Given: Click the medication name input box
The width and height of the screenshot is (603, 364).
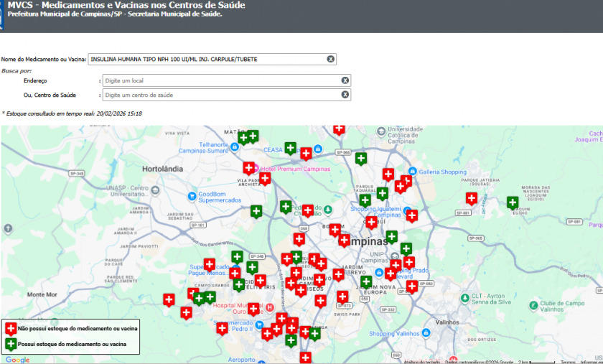Looking at the screenshot, I should coord(207,59).
